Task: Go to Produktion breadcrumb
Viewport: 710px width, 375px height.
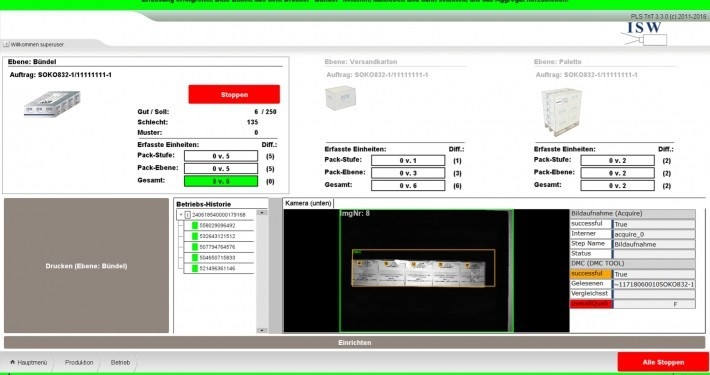Action: click(79, 362)
